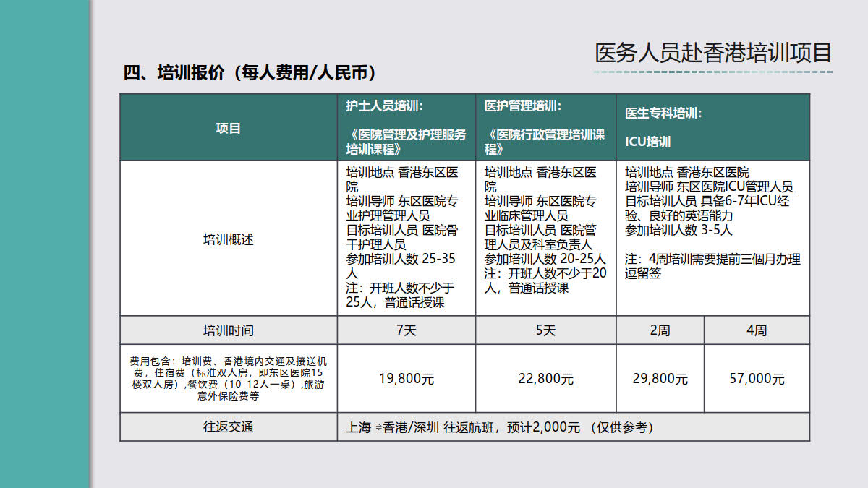Select the nurse training description with 25-35人
This screenshot has width=868, height=488.
407,239
